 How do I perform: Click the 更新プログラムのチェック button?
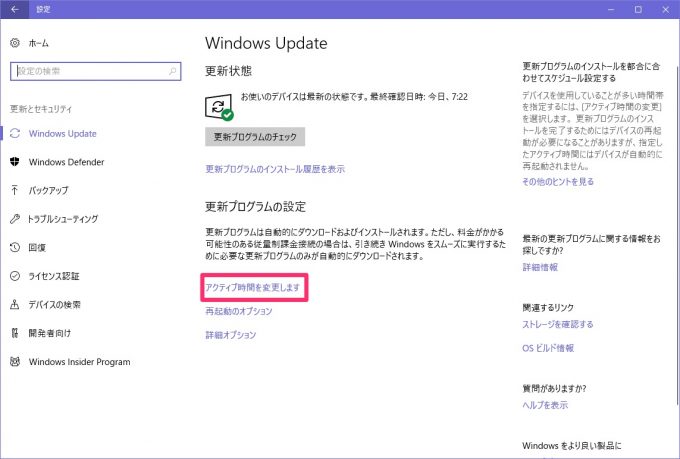255,137
